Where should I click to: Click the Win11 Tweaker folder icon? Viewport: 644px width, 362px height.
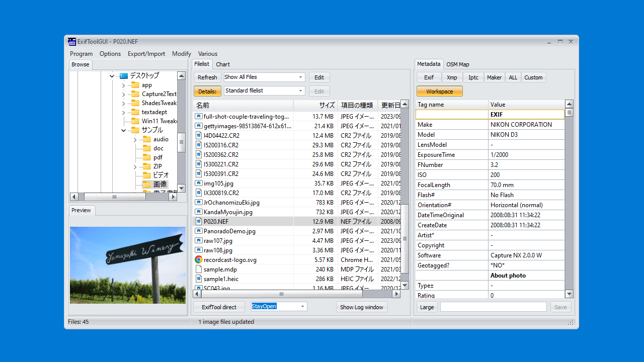point(135,121)
